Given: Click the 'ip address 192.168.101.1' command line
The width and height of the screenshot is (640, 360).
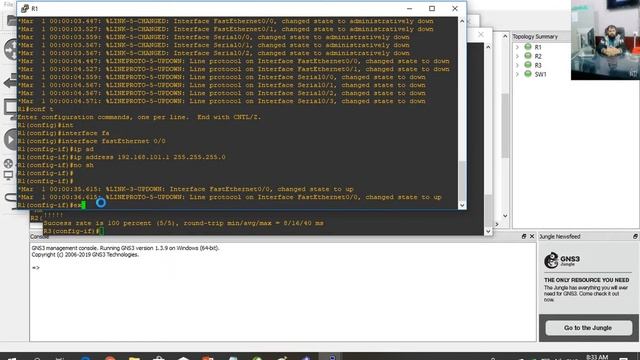Looking at the screenshot, I should click(122, 157).
